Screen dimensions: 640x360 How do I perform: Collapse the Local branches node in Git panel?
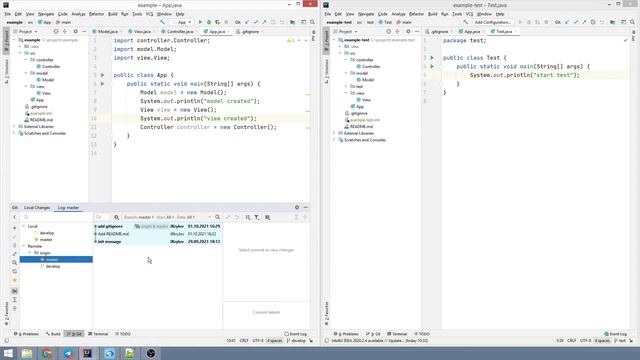24,226
